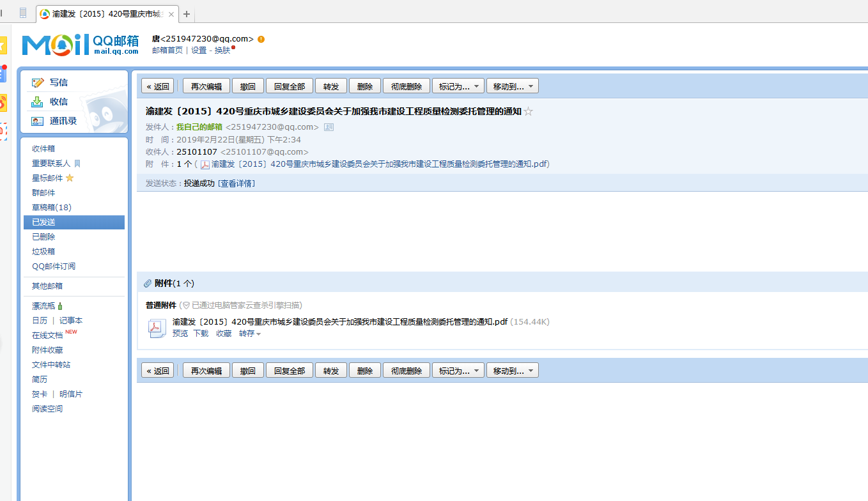Expand the attachment 转存 dropdown
The image size is (868, 501).
click(250, 334)
